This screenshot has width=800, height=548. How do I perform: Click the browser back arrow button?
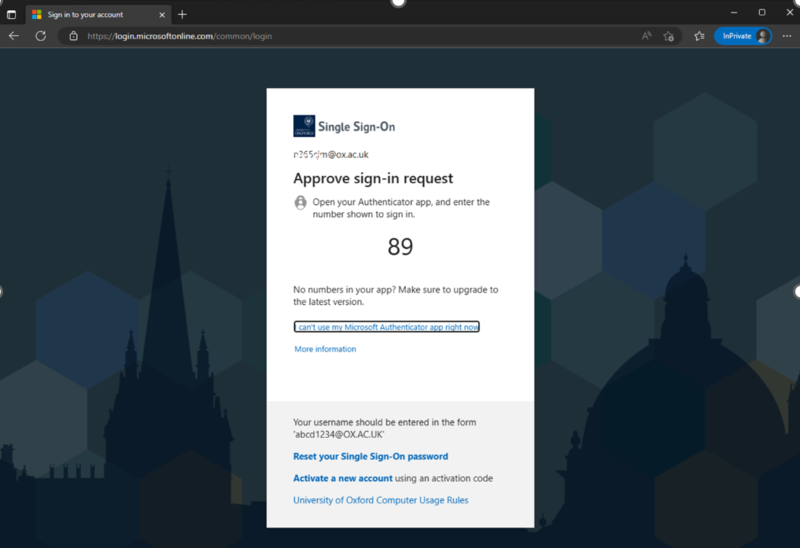14,36
